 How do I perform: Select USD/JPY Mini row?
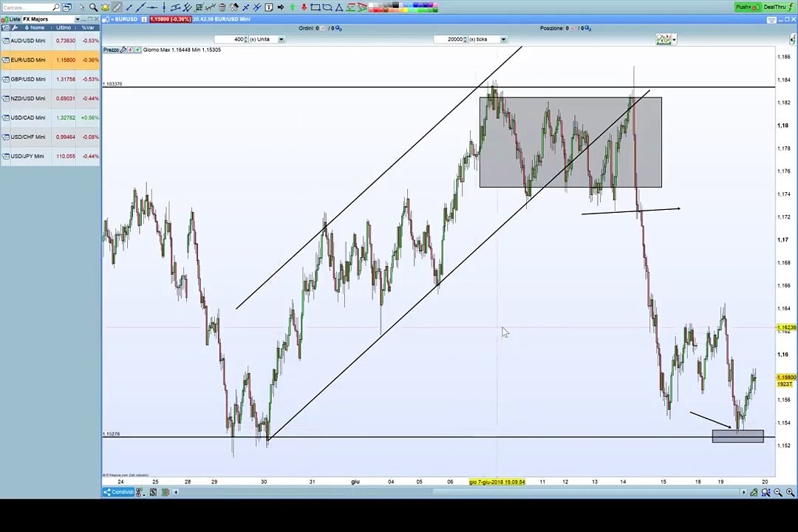(x=50, y=157)
